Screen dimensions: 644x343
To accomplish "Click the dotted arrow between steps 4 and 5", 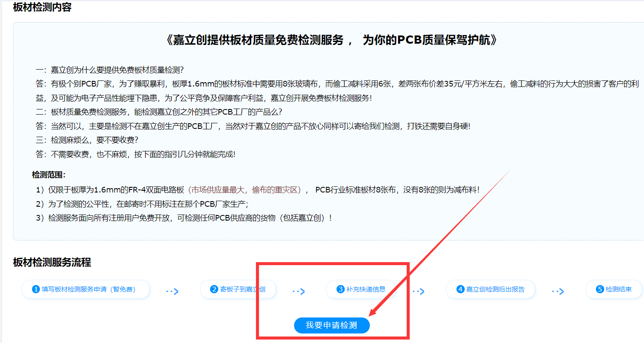I will 558,292.
